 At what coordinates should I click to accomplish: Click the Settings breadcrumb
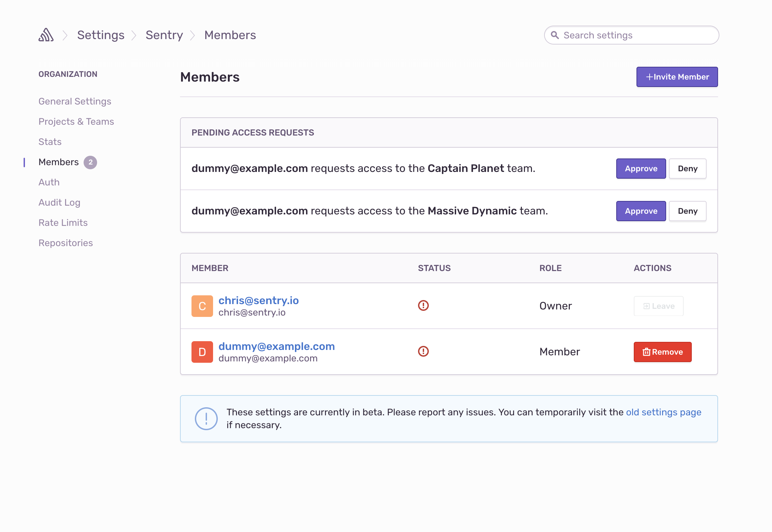coord(100,35)
